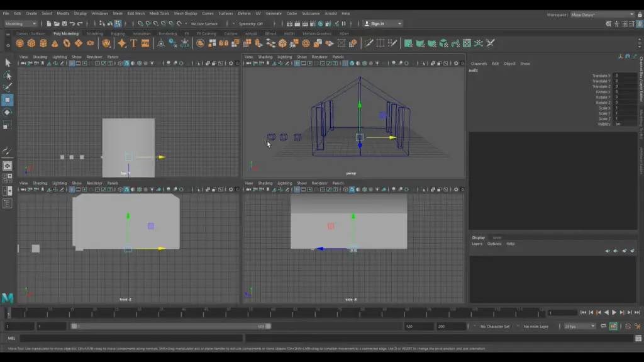Create a polygon cube from the shelf
The width and height of the screenshot is (644, 362).
(x=31, y=43)
